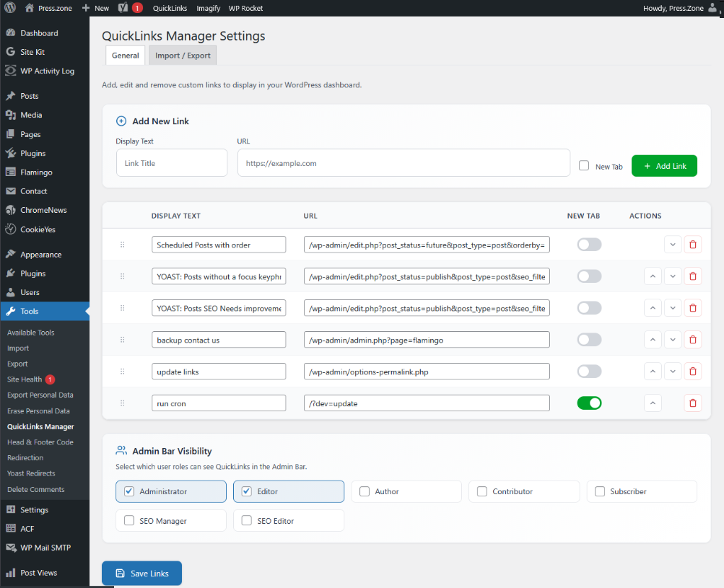Click the down chevron beside "backup contact us"
724x588 pixels.
pos(673,339)
